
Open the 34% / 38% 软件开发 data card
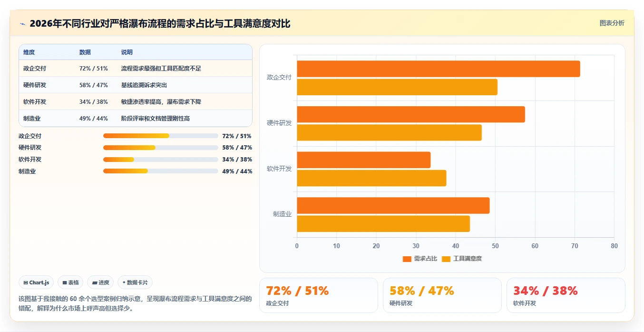(566, 295)
